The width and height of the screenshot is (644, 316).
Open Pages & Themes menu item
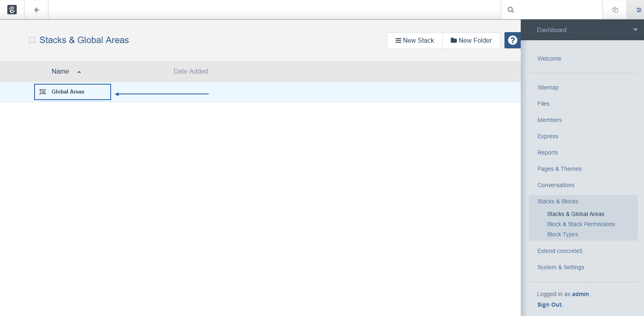point(559,169)
